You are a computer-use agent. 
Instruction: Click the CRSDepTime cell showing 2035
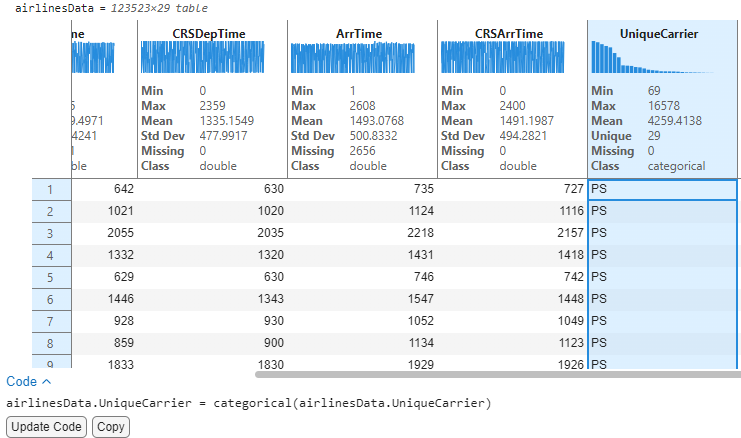point(212,233)
